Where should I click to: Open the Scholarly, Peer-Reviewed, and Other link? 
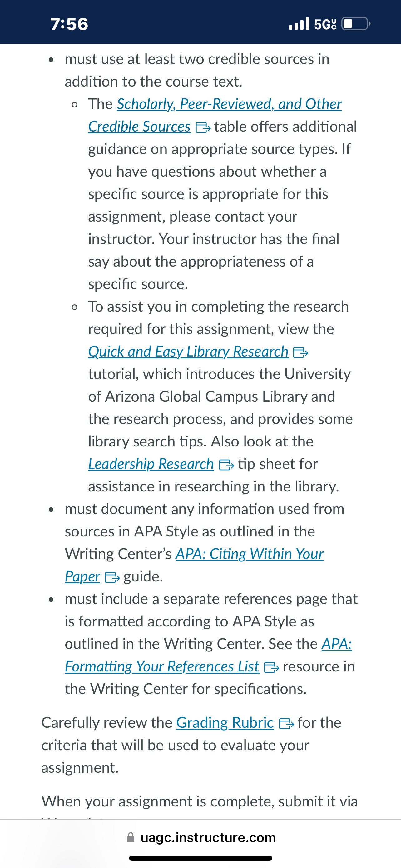click(229, 104)
